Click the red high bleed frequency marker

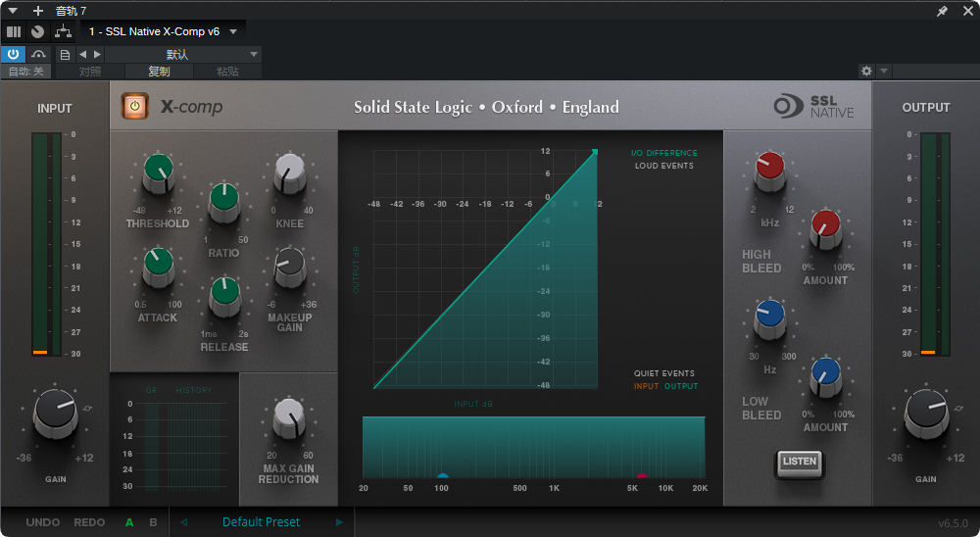(642, 476)
